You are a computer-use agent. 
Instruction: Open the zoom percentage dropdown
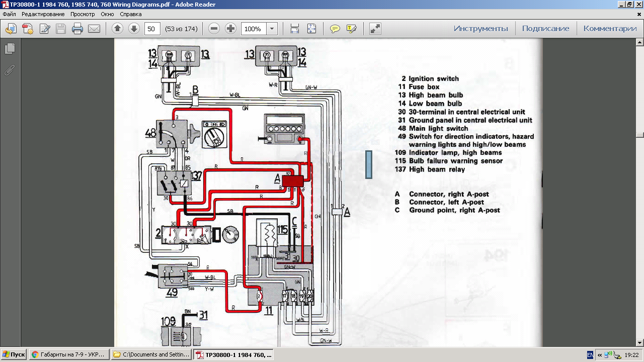[272, 29]
